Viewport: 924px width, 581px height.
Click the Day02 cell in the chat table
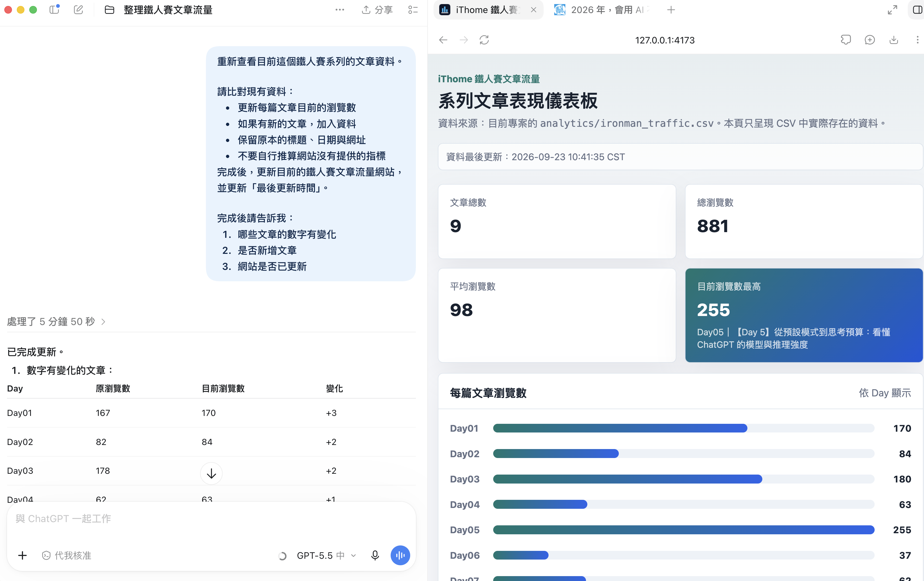pyautogui.click(x=20, y=442)
